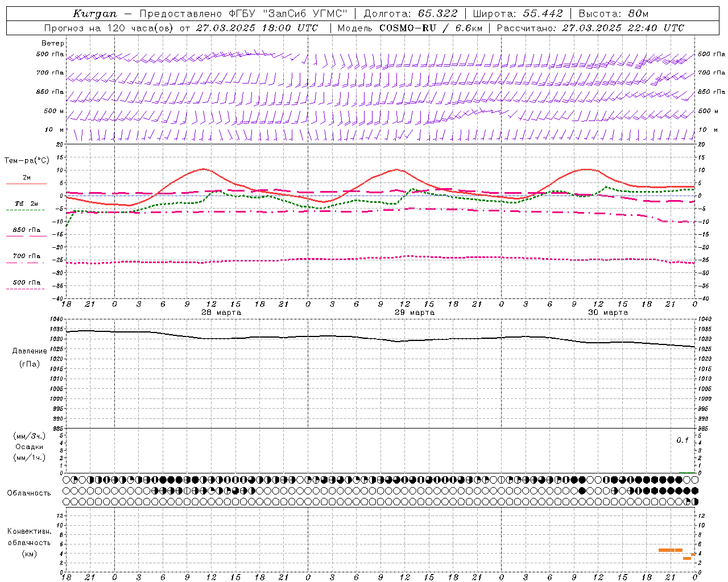Image resolution: width=728 pixels, height=582 pixels.
Task: Click the "Kurgan" station title
Action: pyautogui.click(x=94, y=14)
